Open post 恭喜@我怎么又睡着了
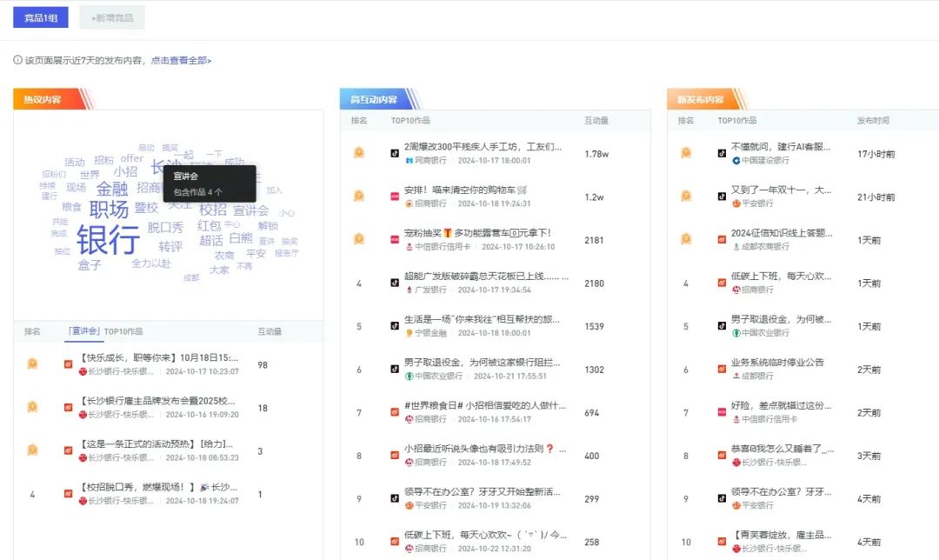This screenshot has width=939, height=560. [x=782, y=449]
